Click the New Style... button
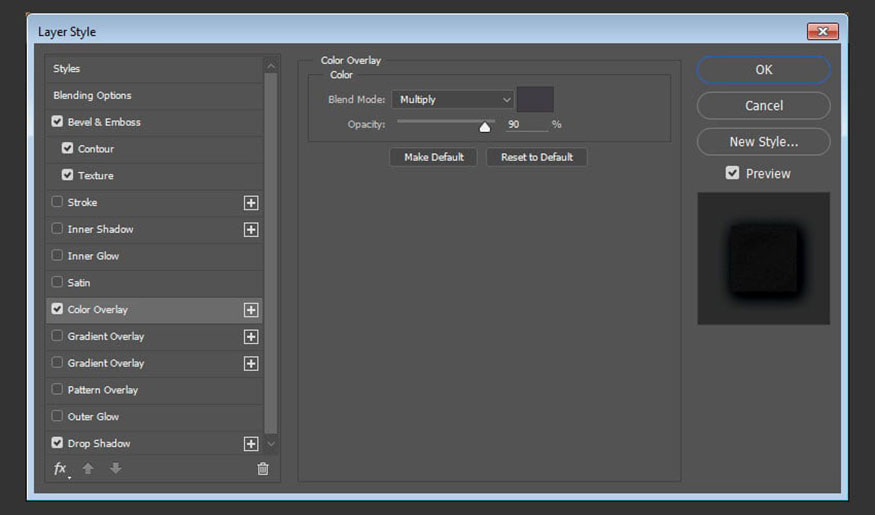The image size is (875, 515). [x=763, y=142]
